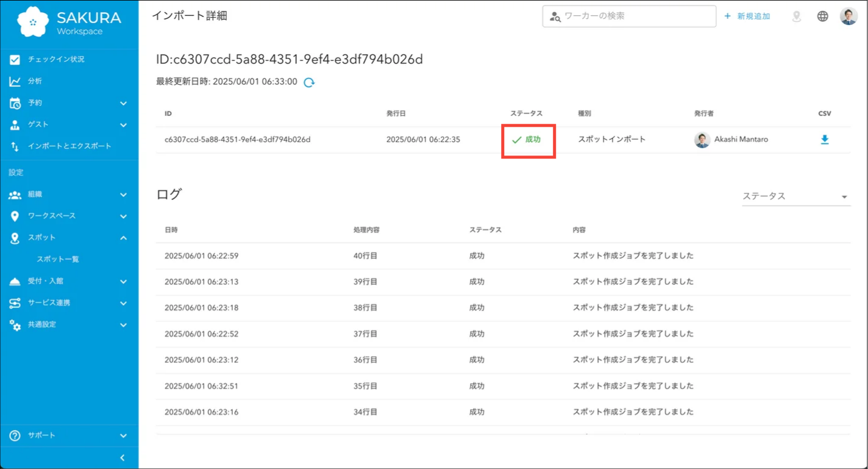Click the ワーカーの検索 search field
The width and height of the screenshot is (868, 469).
(x=634, y=16)
